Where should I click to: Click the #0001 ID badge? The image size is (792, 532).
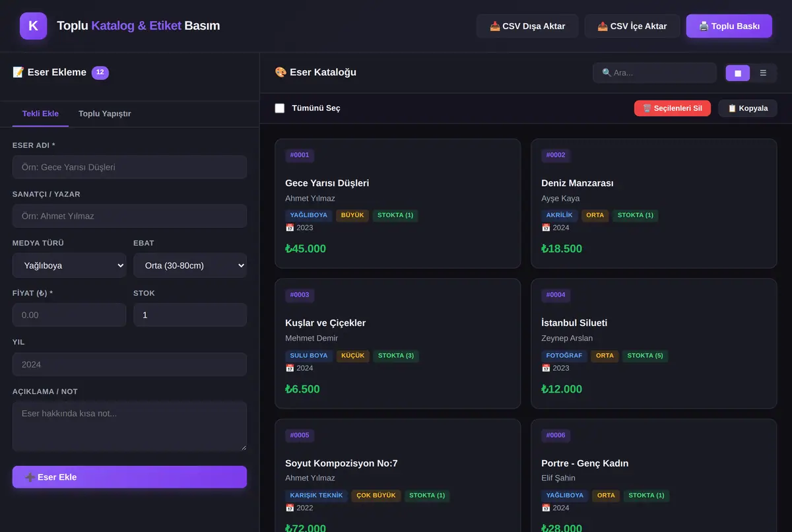click(x=300, y=155)
